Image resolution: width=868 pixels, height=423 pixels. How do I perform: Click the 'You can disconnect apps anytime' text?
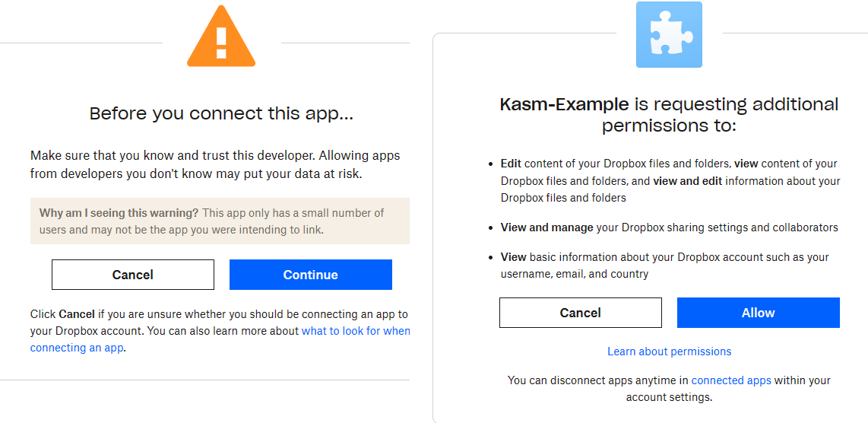[598, 380]
